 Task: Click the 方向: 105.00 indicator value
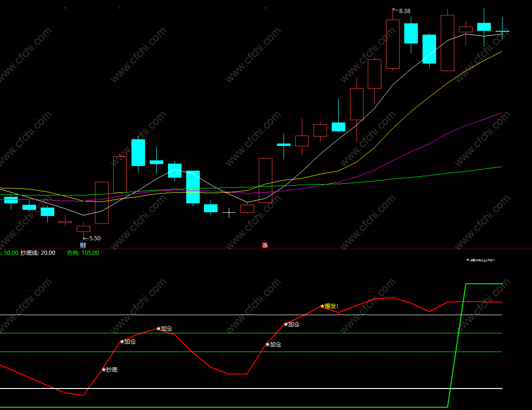tap(83, 252)
